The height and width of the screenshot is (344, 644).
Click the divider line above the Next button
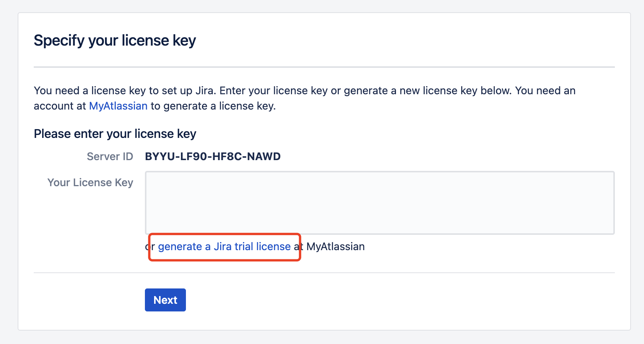tap(324, 273)
